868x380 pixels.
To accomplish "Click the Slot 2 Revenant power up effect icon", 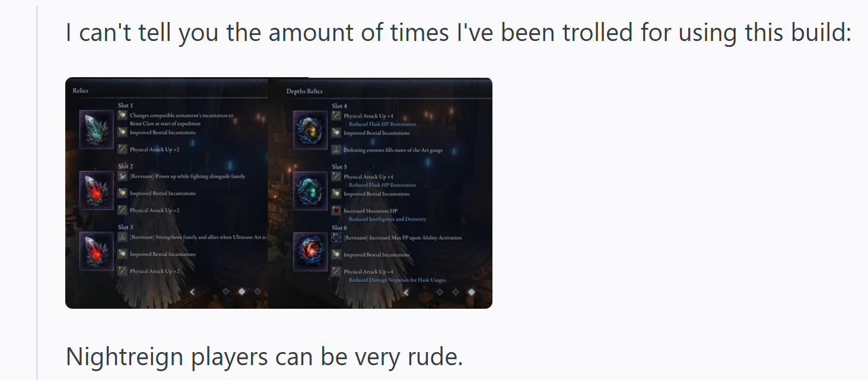I will pyautogui.click(x=122, y=176).
